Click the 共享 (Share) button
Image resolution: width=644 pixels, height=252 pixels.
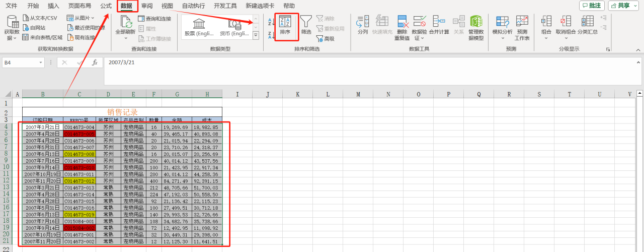tap(623, 6)
